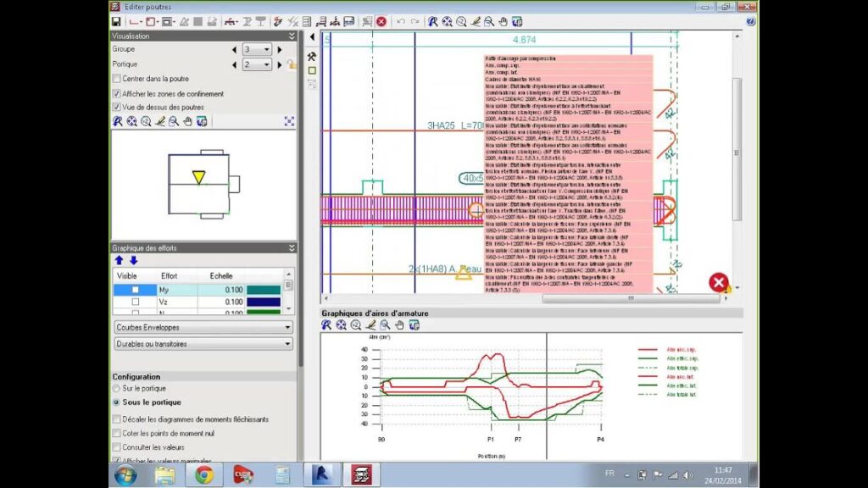Viewport: 868px width, 488px height.
Task: Click the hammer tools icon beside the drawing
Action: point(312,56)
